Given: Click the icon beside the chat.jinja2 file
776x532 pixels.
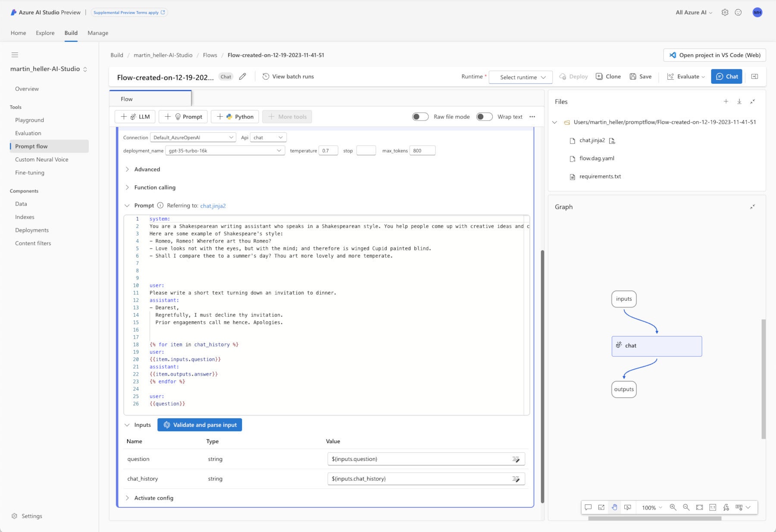Looking at the screenshot, I should click(612, 141).
